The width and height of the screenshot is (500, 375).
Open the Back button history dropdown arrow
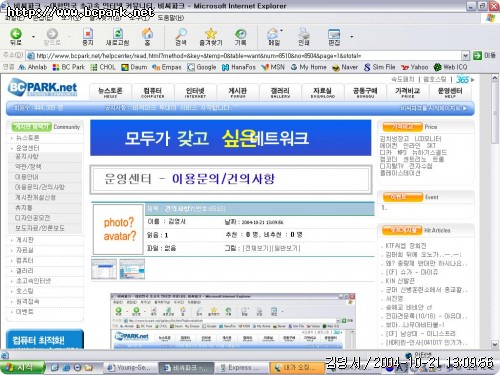[x=33, y=36]
